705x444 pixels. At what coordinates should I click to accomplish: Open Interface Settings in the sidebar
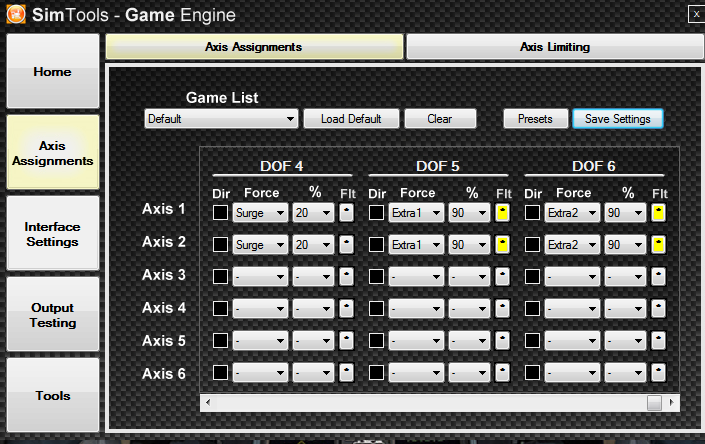[53, 234]
